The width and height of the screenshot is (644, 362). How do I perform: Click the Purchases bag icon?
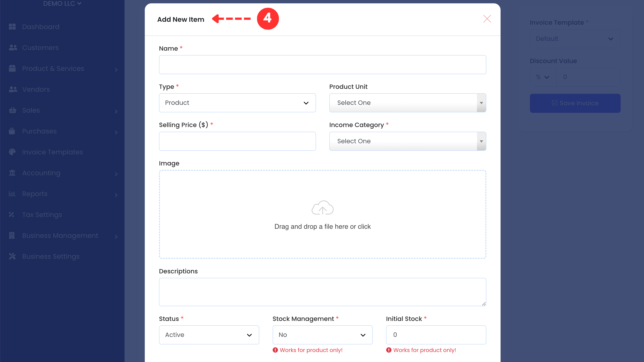coord(12,131)
